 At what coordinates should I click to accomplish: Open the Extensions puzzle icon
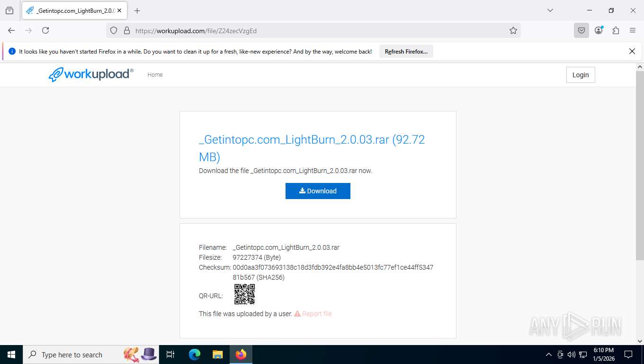[x=616, y=30]
